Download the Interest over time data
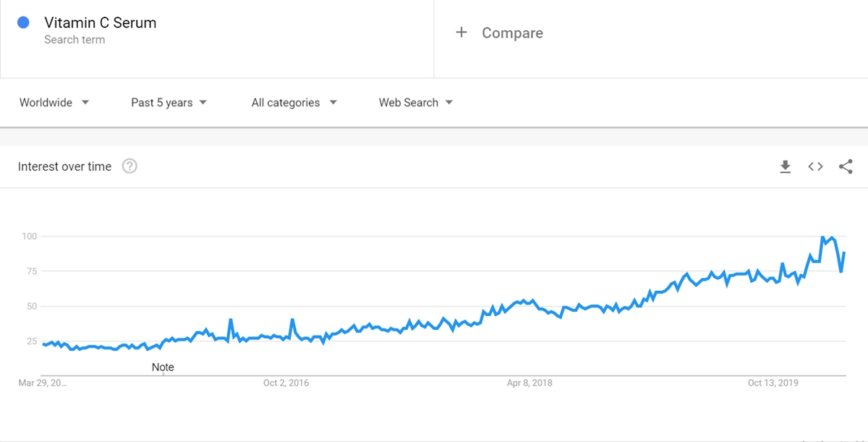Image resolution: width=868 pixels, height=442 pixels. coord(785,167)
